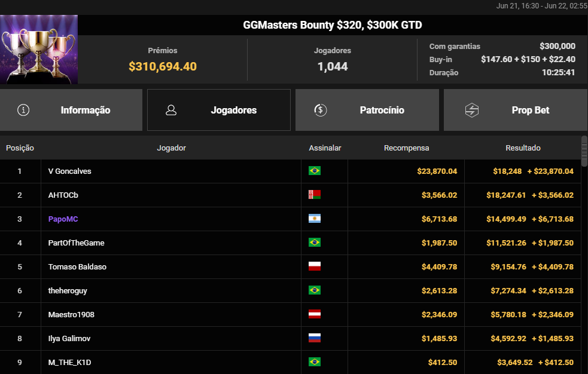This screenshot has width=588, height=374.
Task: Sort by the Posição column header
Action: tap(20, 148)
